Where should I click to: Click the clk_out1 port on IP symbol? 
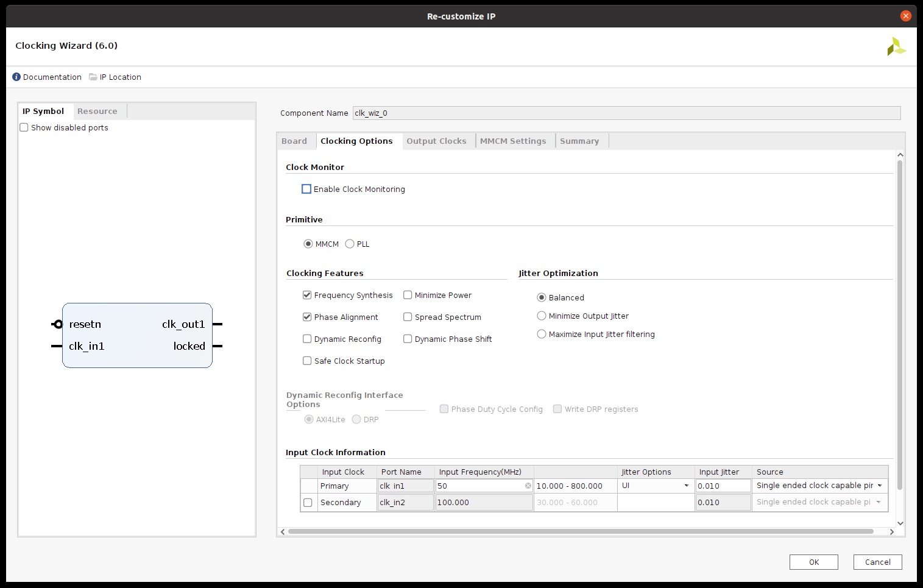183,324
